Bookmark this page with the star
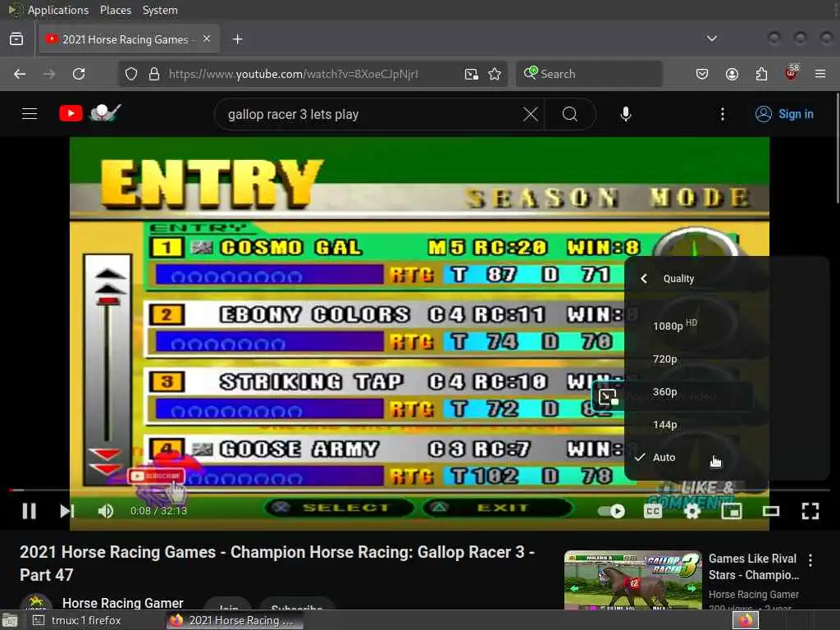Viewport: 840px width, 630px height. [x=495, y=74]
